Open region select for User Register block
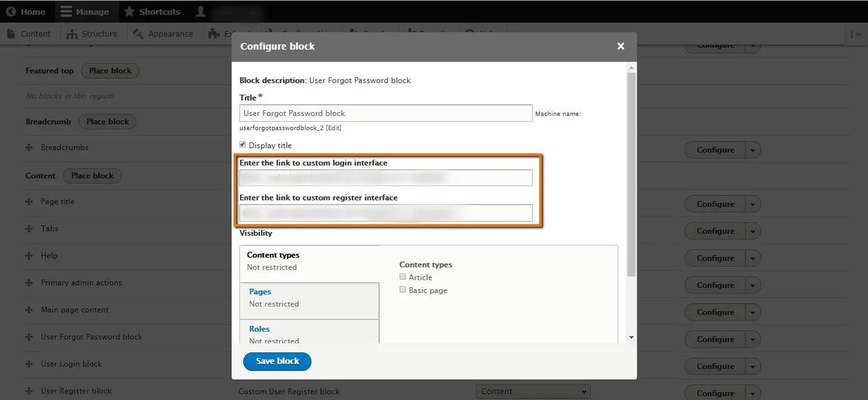 click(533, 392)
